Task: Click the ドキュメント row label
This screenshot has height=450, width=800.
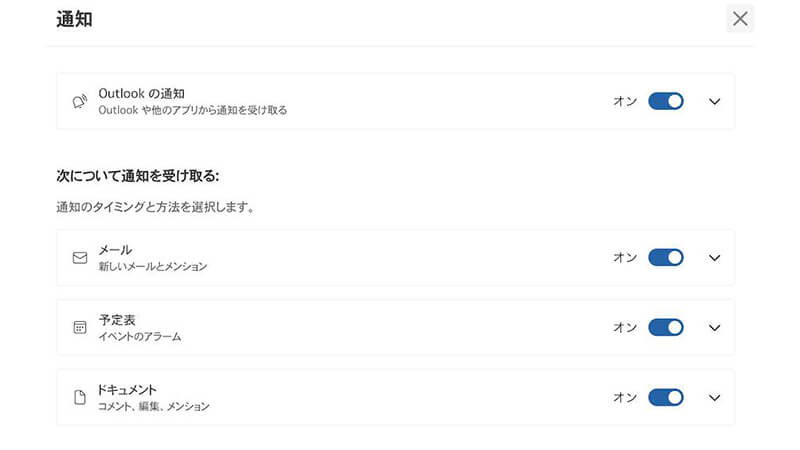Action: 128,389
